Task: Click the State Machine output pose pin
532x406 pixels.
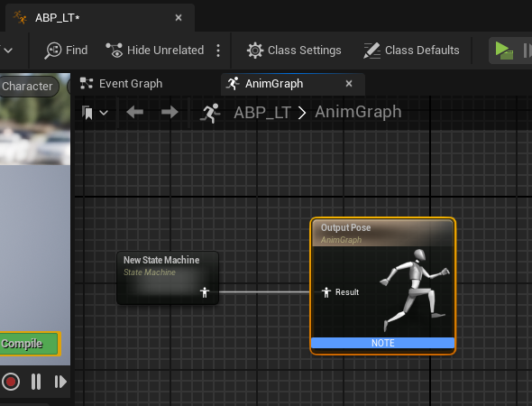Action: click(x=205, y=292)
